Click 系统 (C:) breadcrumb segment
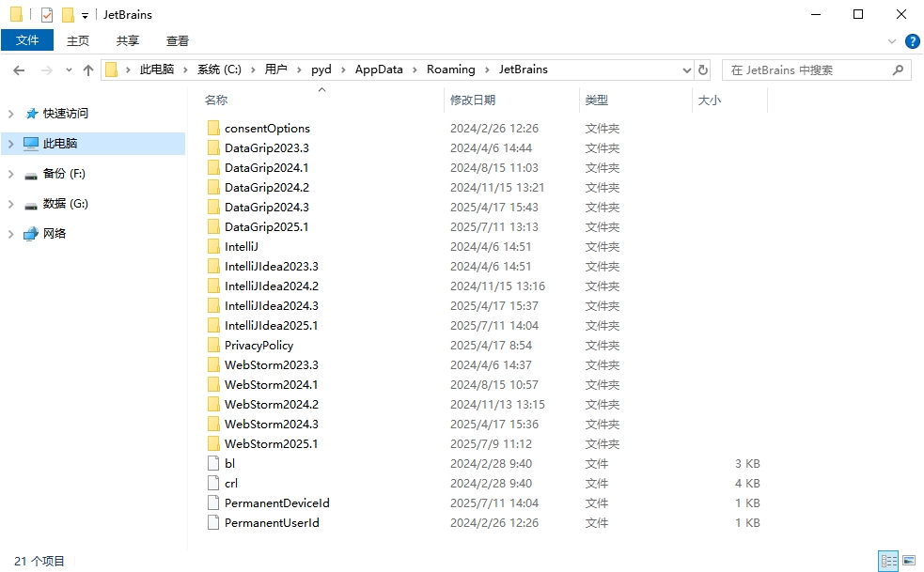Image resolution: width=924 pixels, height=572 pixels. pyautogui.click(x=219, y=70)
